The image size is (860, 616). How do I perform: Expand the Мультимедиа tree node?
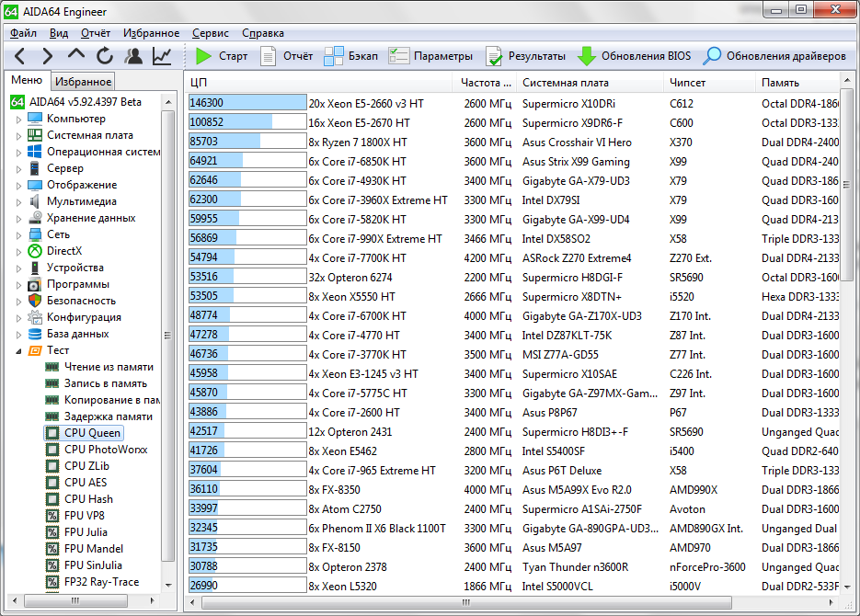pos(18,201)
